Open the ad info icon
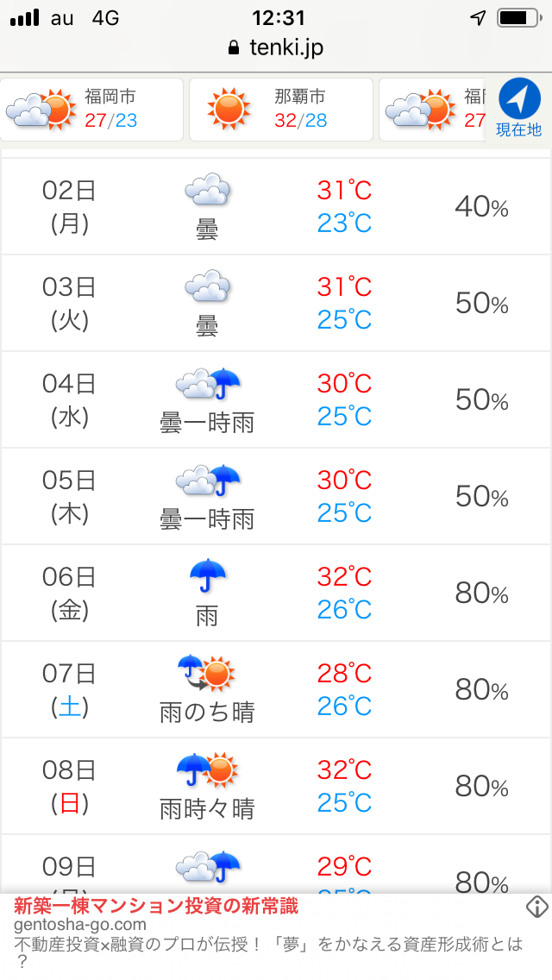The width and height of the screenshot is (552, 980). 537,907
